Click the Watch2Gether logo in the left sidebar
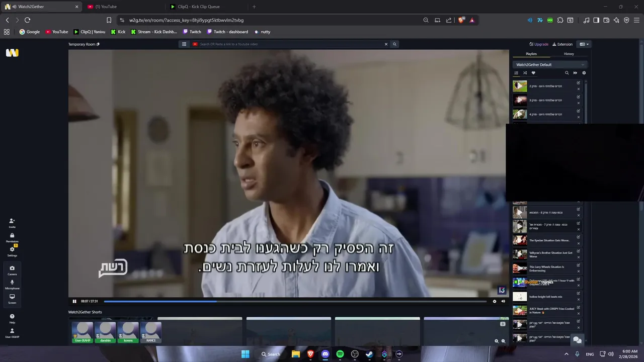 [x=12, y=53]
